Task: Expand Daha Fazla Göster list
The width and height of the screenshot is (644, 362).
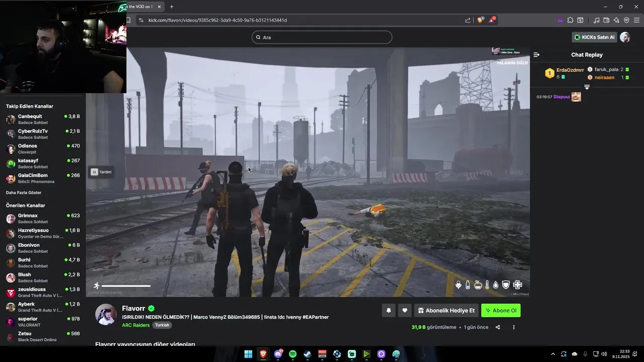Action: click(x=24, y=193)
